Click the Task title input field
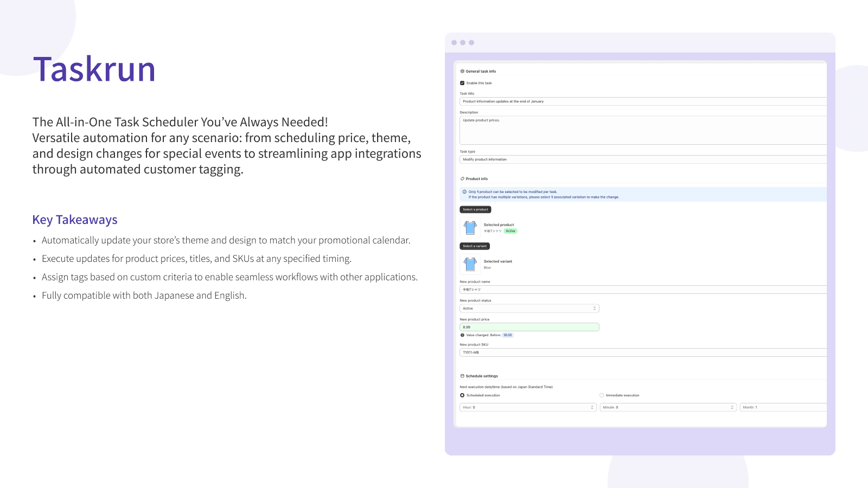The height and width of the screenshot is (488, 868). click(x=643, y=101)
